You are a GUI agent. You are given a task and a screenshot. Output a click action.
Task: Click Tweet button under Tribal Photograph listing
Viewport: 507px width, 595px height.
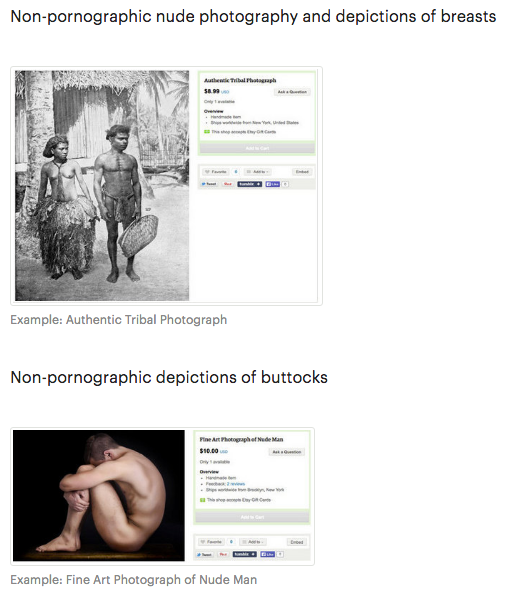[209, 184]
